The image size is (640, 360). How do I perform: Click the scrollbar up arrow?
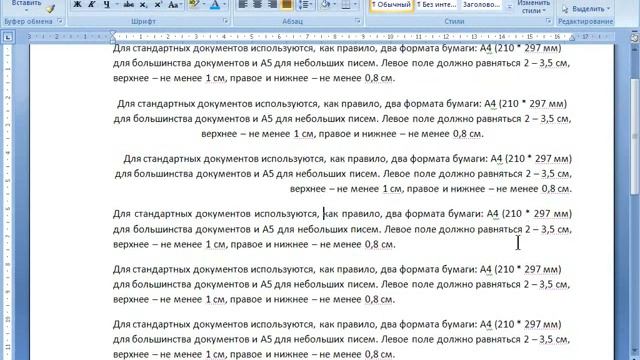[635, 49]
